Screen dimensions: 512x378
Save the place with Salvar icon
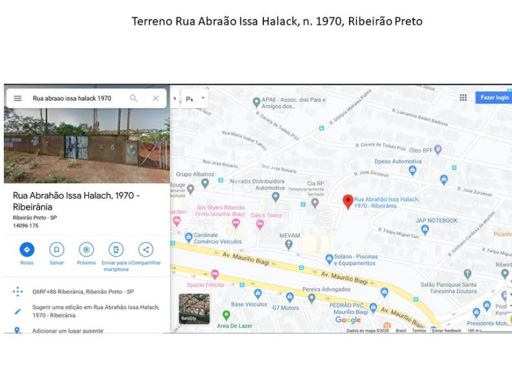pyautogui.click(x=56, y=249)
